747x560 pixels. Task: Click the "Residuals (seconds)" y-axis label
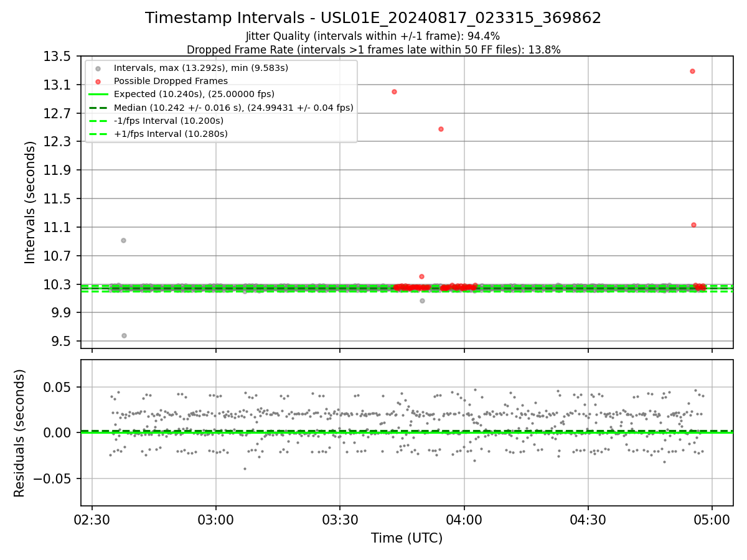tap(19, 433)
